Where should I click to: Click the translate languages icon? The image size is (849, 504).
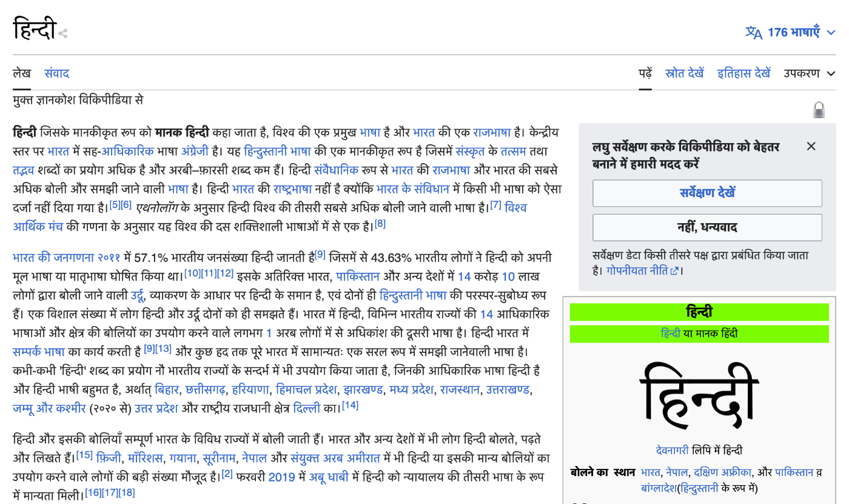click(754, 33)
